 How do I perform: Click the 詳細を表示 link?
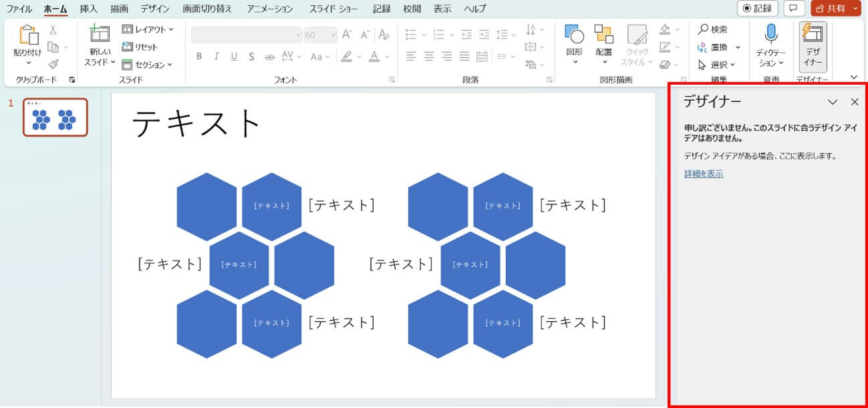pyautogui.click(x=704, y=174)
